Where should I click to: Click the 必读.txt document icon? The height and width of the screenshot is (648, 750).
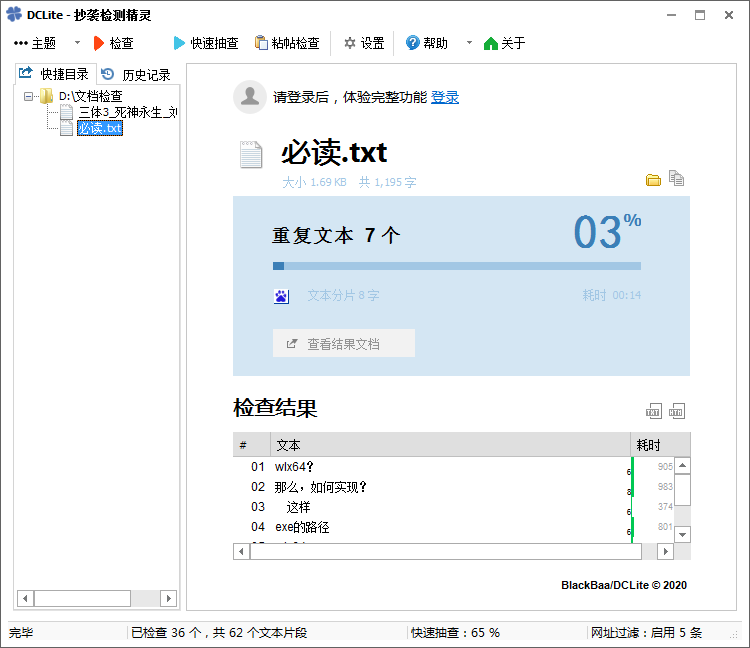[251, 154]
